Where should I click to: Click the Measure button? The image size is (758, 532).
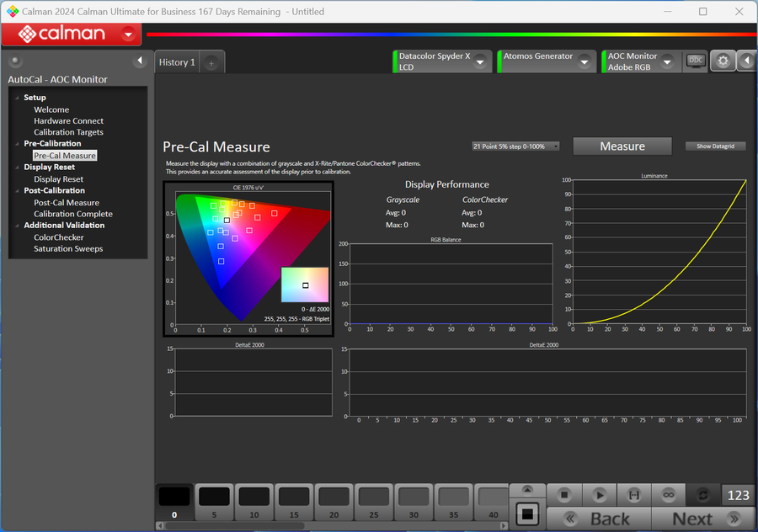(622, 146)
